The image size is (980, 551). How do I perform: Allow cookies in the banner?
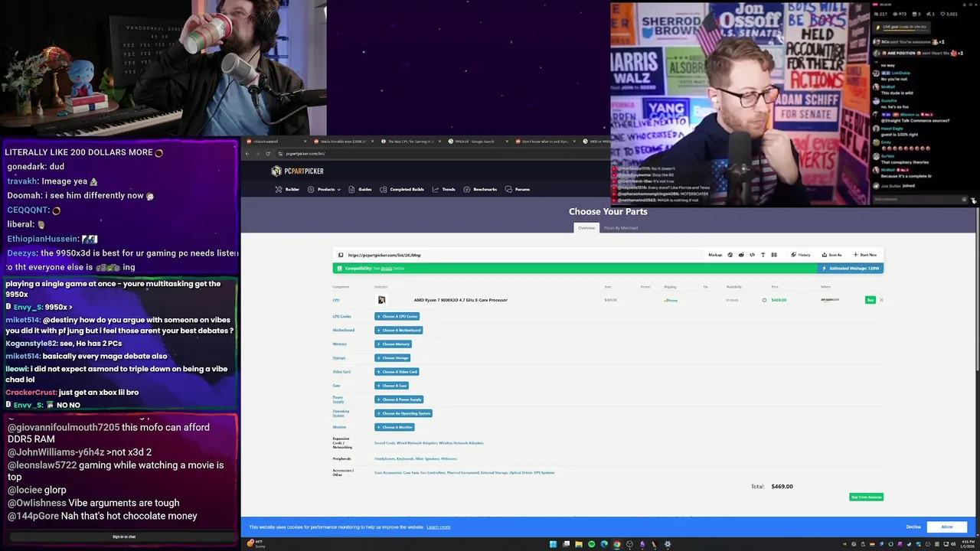947,527
